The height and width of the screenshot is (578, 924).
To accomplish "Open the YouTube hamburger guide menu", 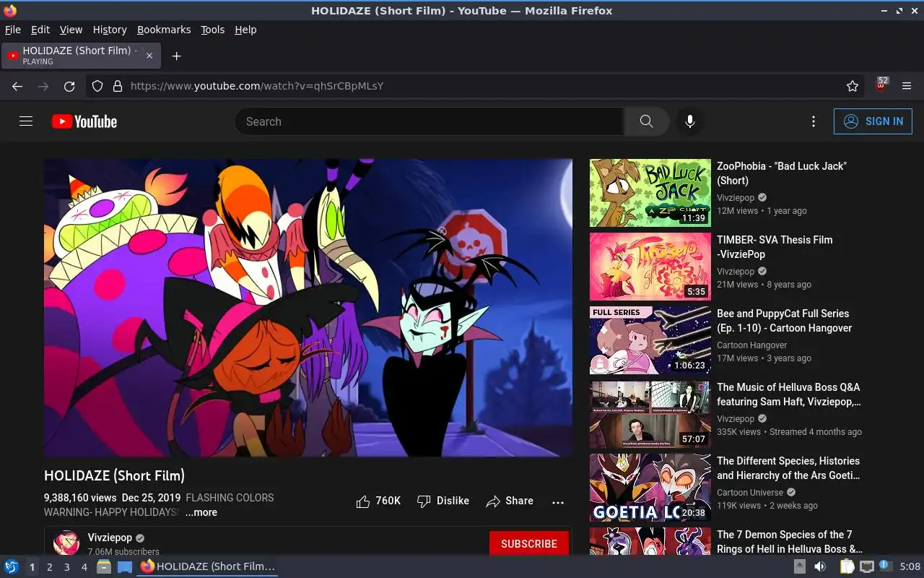I will click(x=26, y=121).
